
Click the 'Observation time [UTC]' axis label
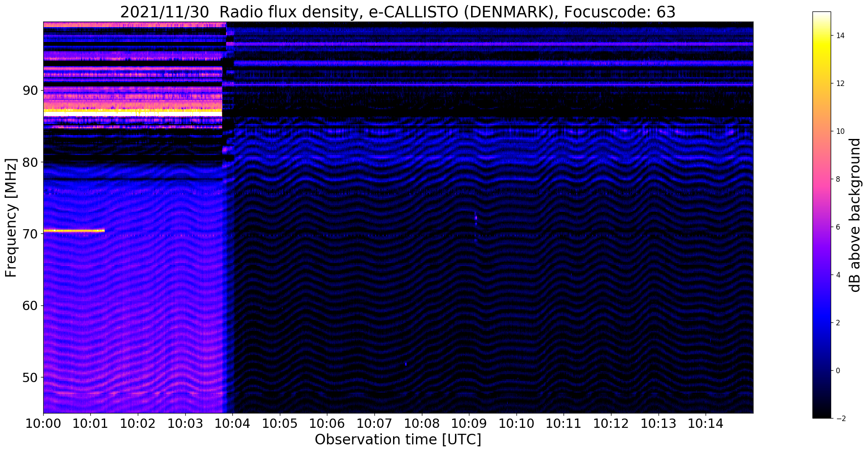(x=398, y=440)
